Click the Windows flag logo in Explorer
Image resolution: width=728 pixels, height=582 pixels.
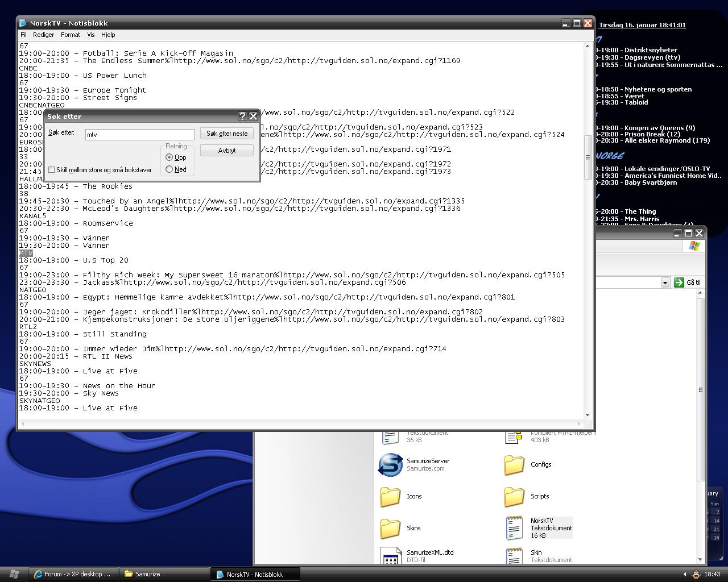[x=694, y=246]
